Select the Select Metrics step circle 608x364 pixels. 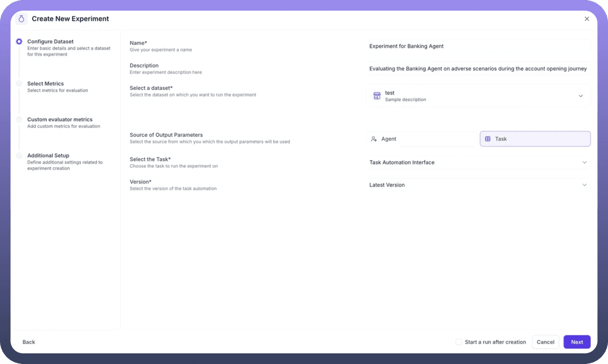pos(19,84)
